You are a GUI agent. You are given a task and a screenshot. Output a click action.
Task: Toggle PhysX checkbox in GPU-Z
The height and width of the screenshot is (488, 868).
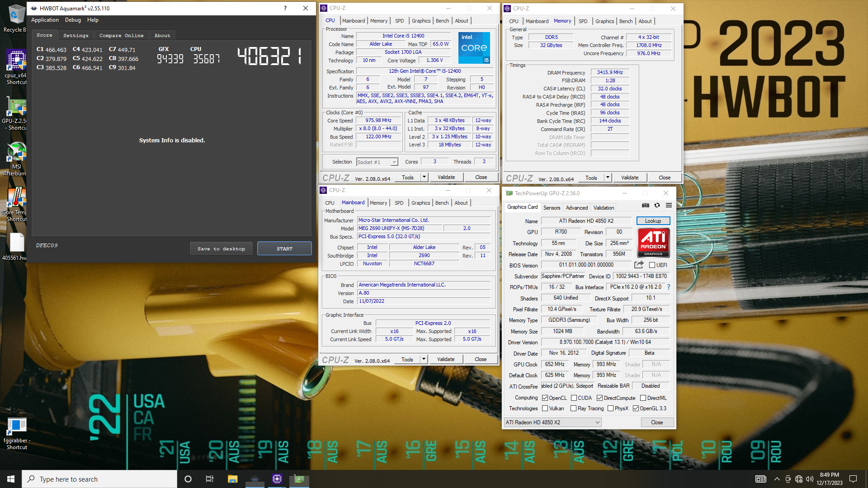pos(610,408)
